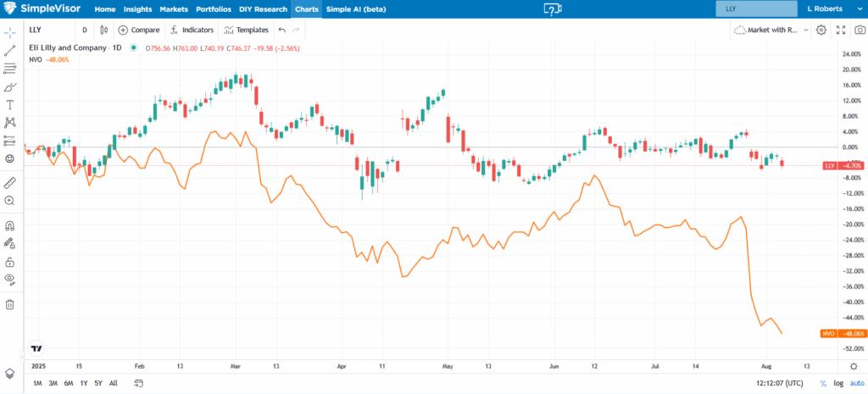
Task: Click the trash Remove objects icon
Action: click(10, 304)
